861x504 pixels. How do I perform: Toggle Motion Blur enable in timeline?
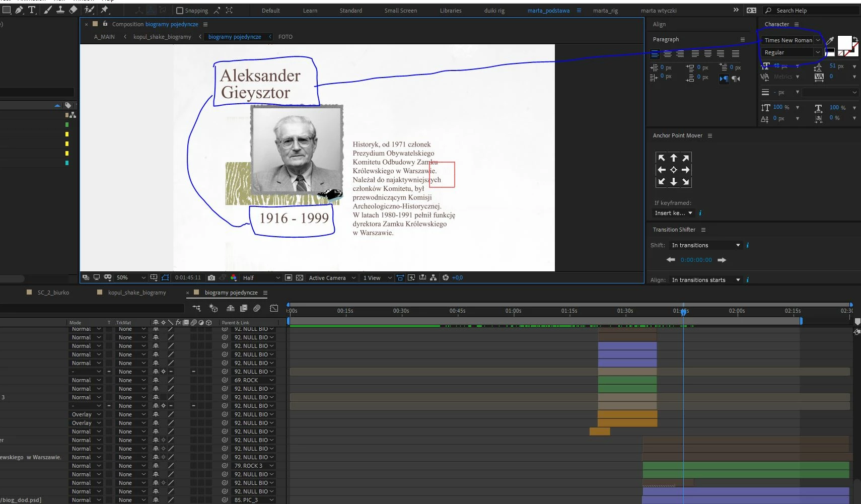[257, 308]
